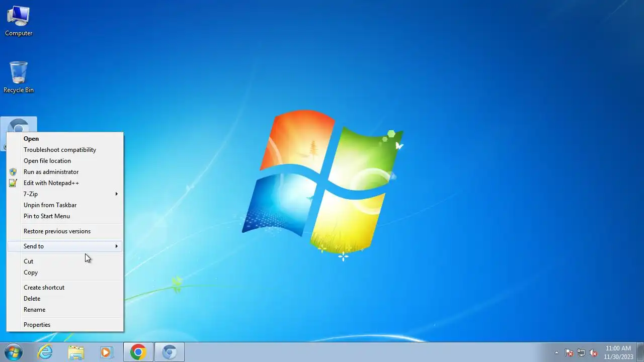Image resolution: width=644 pixels, height=362 pixels.
Task: Show hidden system tray icons arrow
Action: click(x=556, y=352)
